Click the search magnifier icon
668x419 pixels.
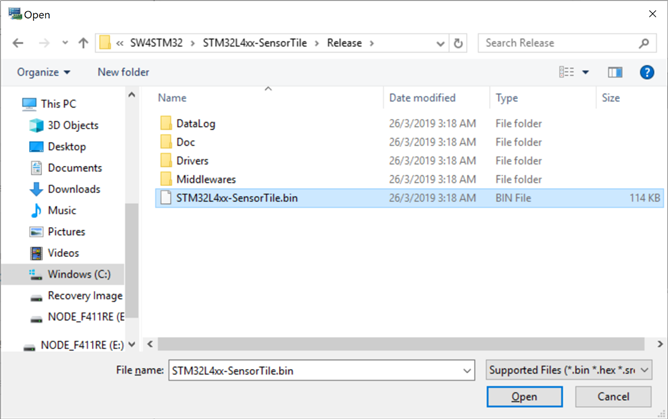click(x=644, y=43)
